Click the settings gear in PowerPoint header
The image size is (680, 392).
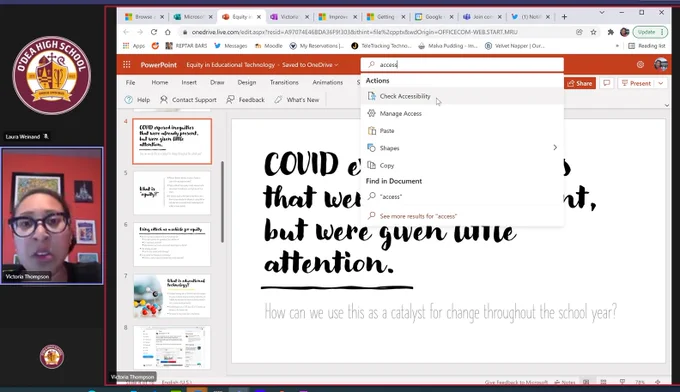click(x=640, y=65)
